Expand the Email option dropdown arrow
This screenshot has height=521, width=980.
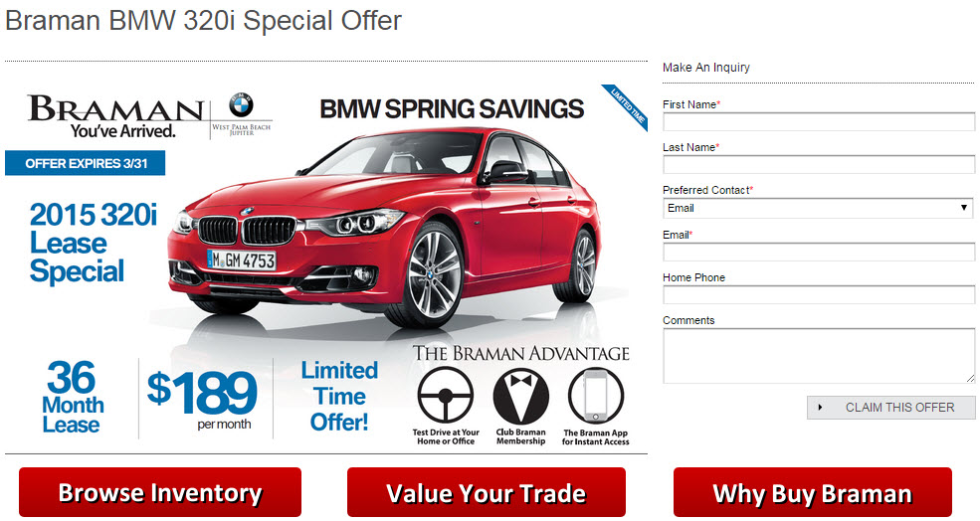[964, 208]
